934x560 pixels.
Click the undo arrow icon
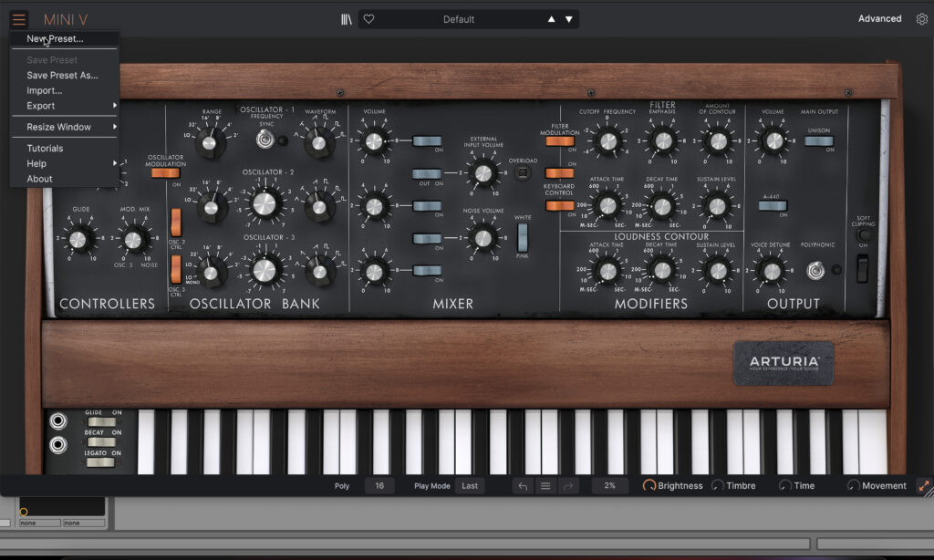coord(523,486)
